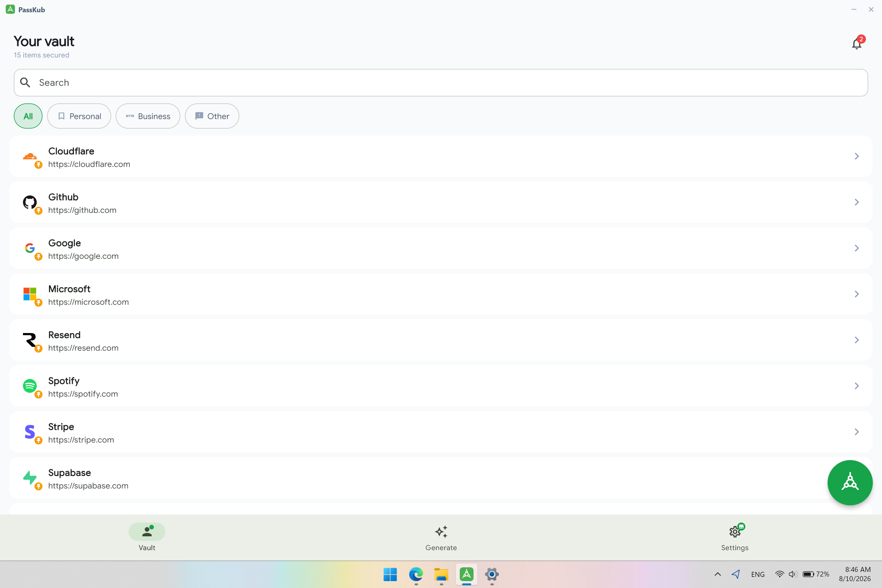Expand Stripe entry chevron

point(857,432)
